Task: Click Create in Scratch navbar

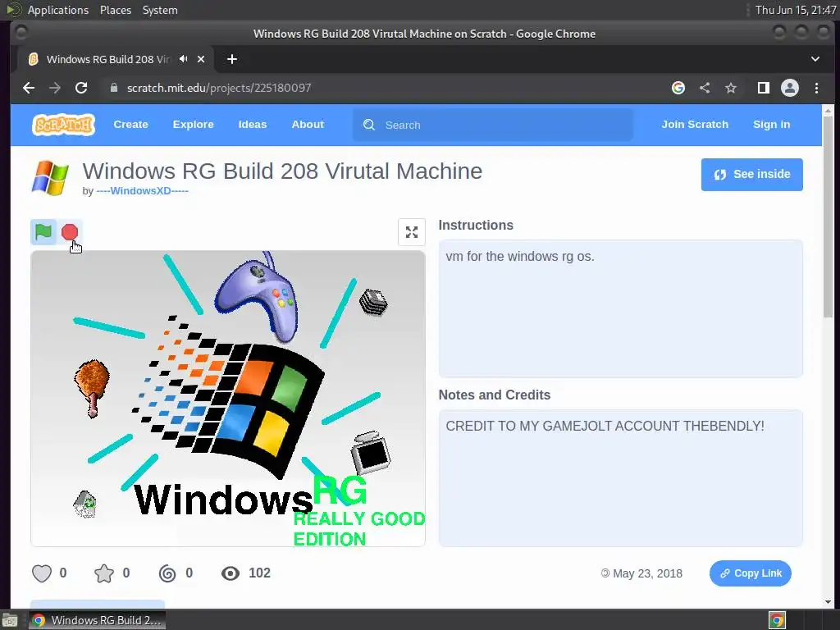Action: click(130, 125)
